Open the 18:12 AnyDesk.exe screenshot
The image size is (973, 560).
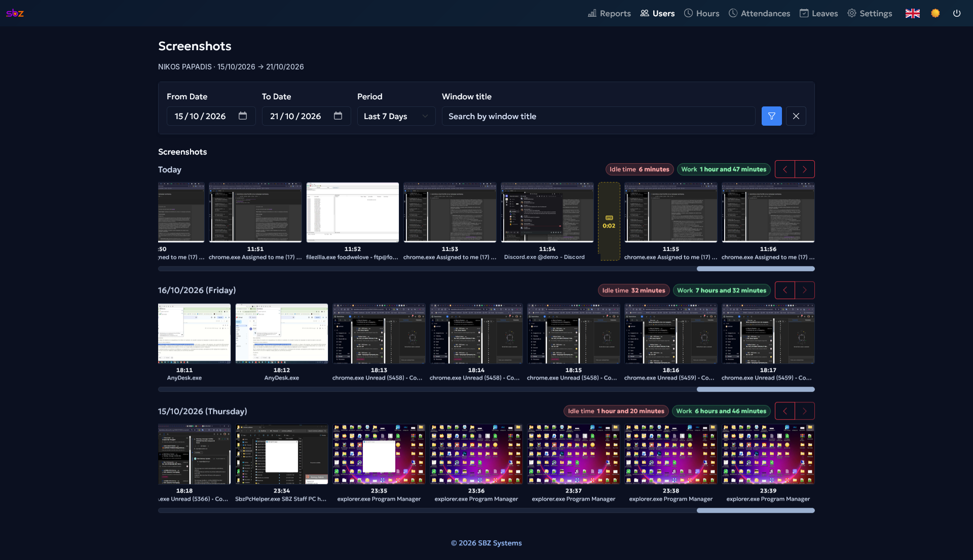281,333
